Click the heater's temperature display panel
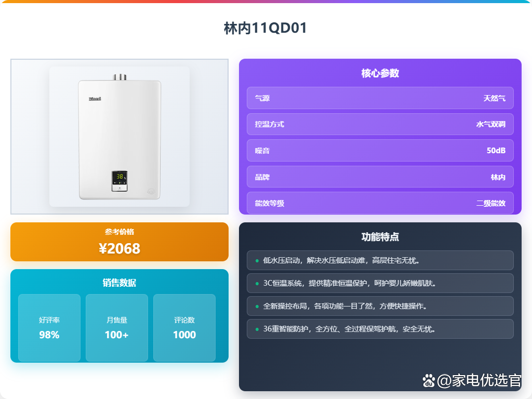The width and height of the screenshot is (532, 399). coord(119,181)
